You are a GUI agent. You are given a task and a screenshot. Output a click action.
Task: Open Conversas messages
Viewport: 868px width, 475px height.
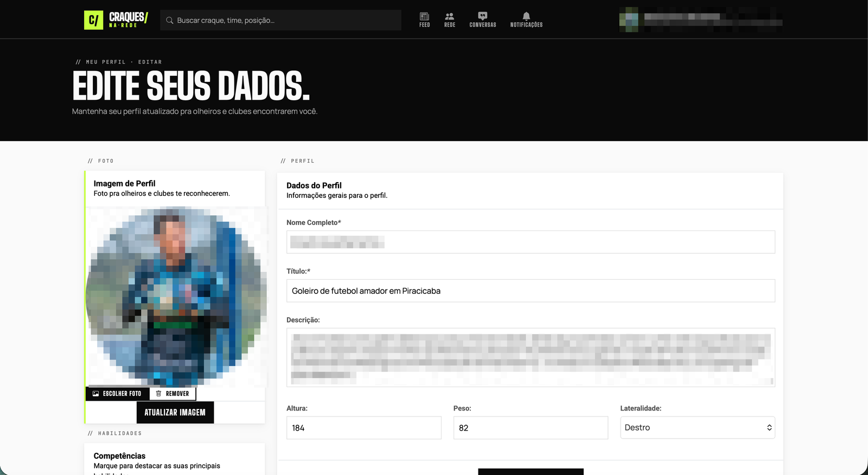483,20
